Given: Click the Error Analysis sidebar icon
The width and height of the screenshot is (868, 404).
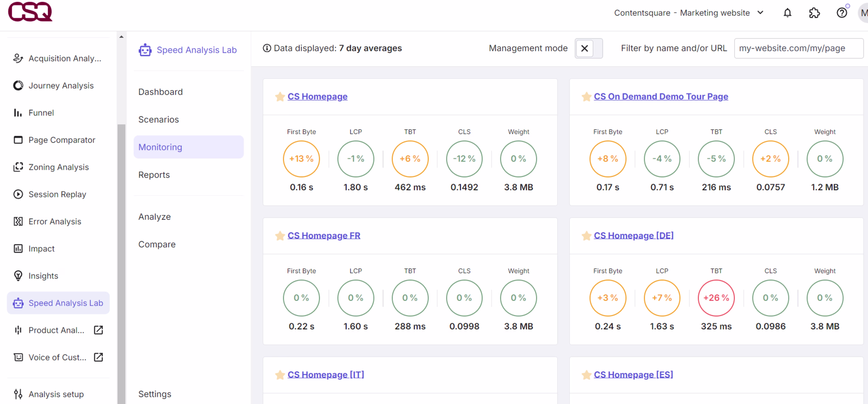Looking at the screenshot, I should (18, 221).
